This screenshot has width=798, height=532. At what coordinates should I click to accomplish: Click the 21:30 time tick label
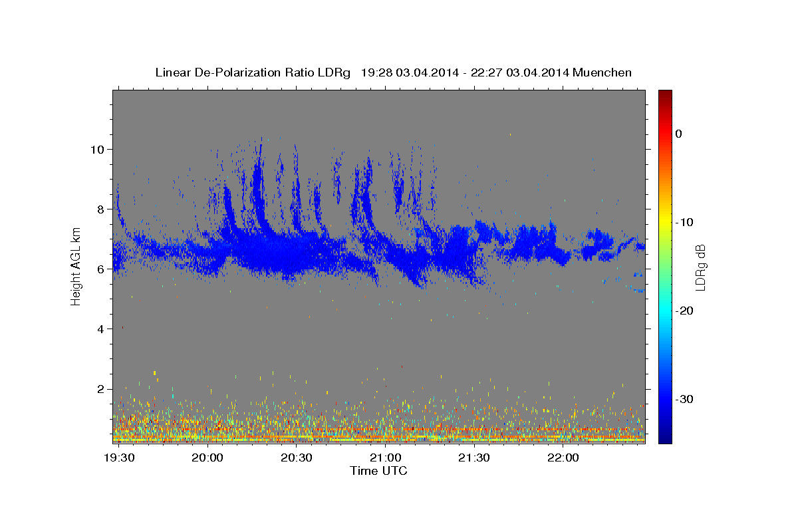[474, 458]
